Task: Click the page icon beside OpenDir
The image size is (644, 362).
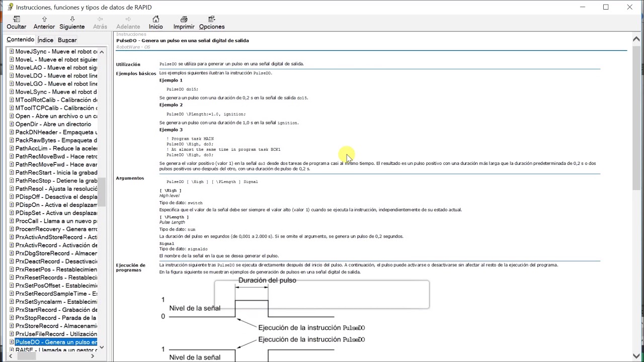Action: (x=11, y=124)
